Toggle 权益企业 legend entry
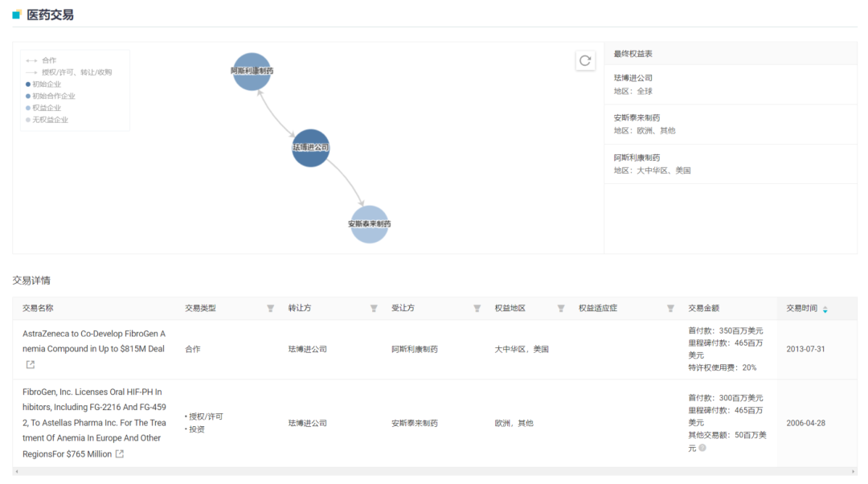The image size is (868, 484). point(43,108)
